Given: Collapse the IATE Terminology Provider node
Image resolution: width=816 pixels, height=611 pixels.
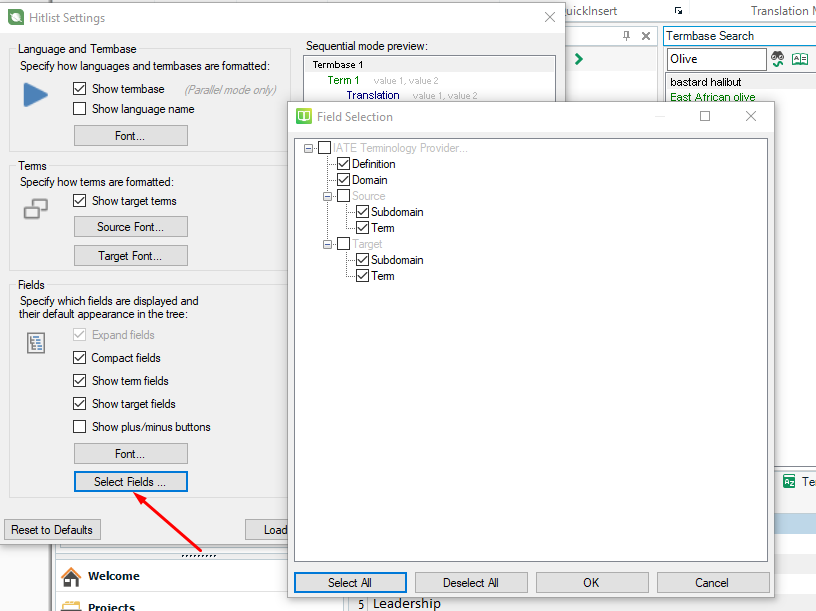Looking at the screenshot, I should (x=308, y=148).
